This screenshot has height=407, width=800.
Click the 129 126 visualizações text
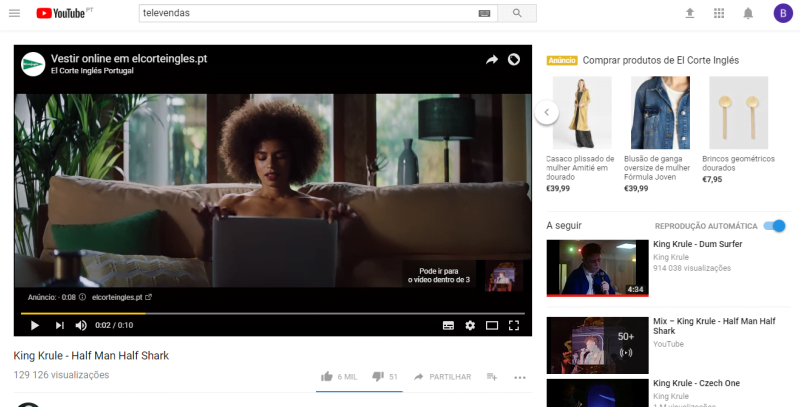click(x=61, y=375)
